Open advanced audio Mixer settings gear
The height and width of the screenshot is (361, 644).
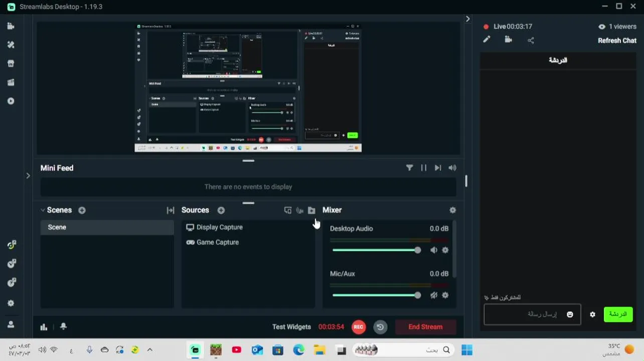click(x=453, y=210)
